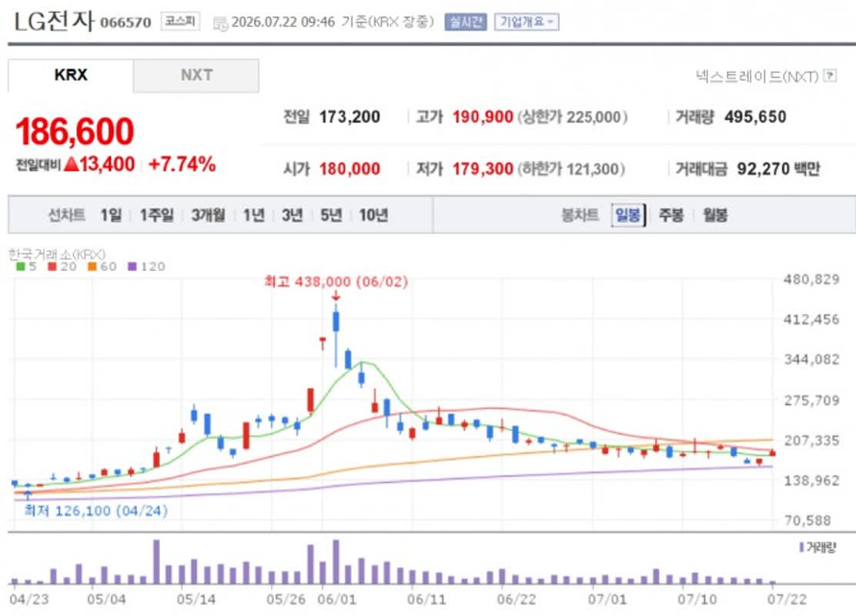Click the purple 120-day moving average legend
This screenshot has height=616, width=856.
click(x=146, y=266)
